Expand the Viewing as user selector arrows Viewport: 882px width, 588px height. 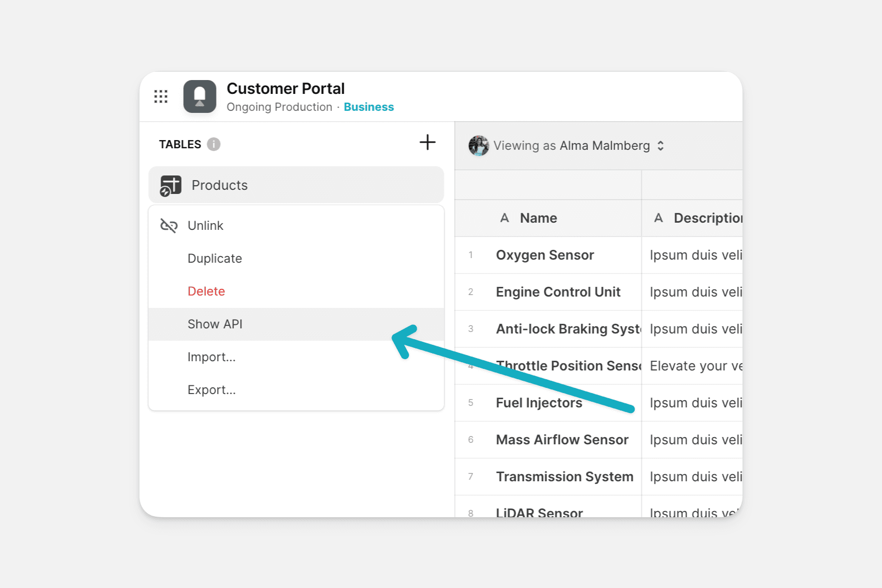[660, 146]
